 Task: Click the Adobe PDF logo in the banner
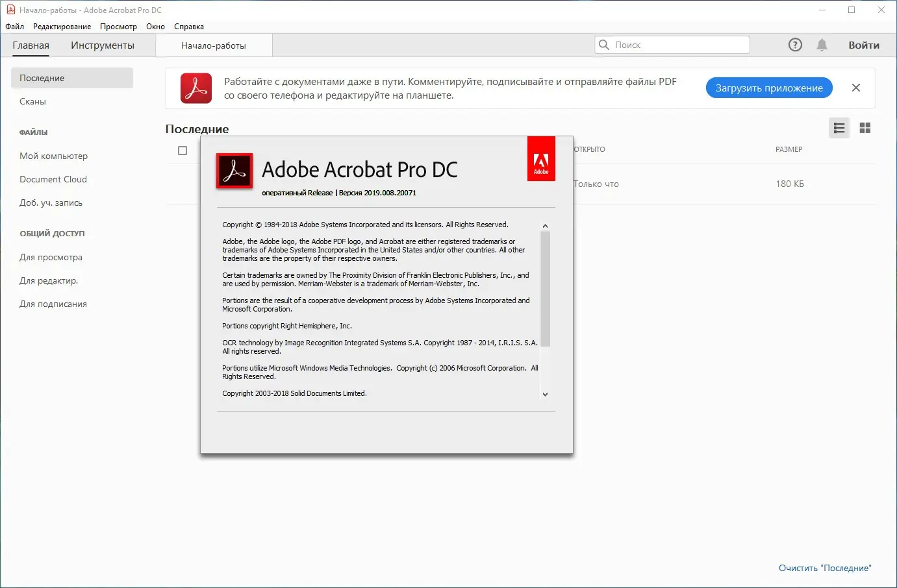pyautogui.click(x=196, y=88)
